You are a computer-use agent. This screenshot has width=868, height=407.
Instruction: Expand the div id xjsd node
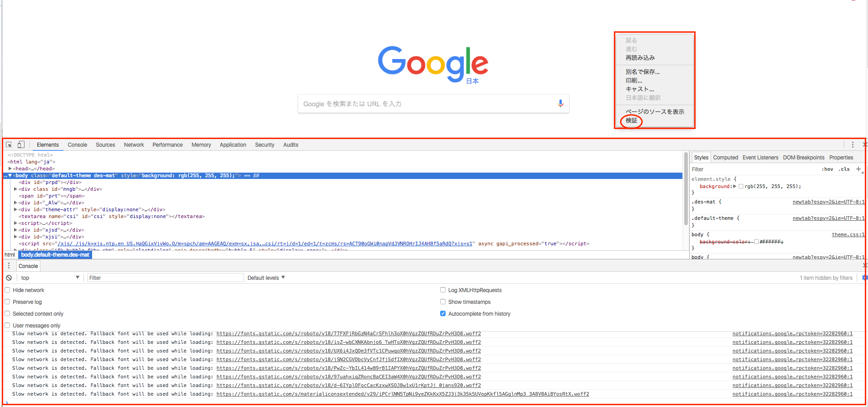pyautogui.click(x=15, y=230)
